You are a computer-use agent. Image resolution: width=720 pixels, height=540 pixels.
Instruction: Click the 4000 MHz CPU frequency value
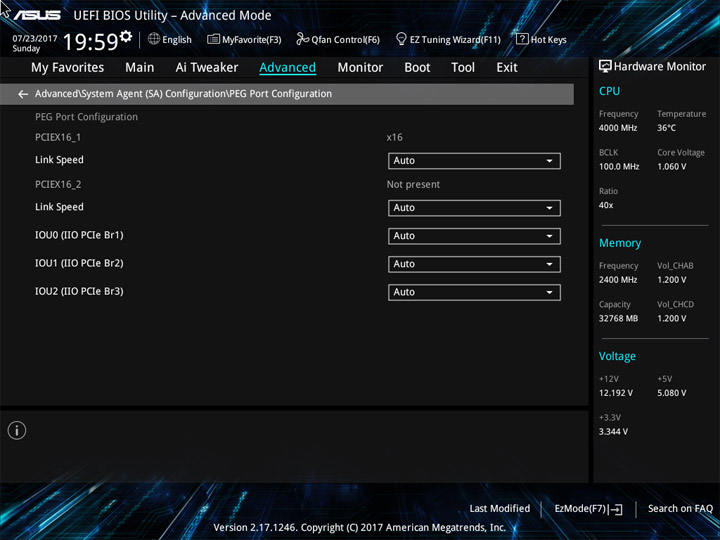pyautogui.click(x=618, y=128)
